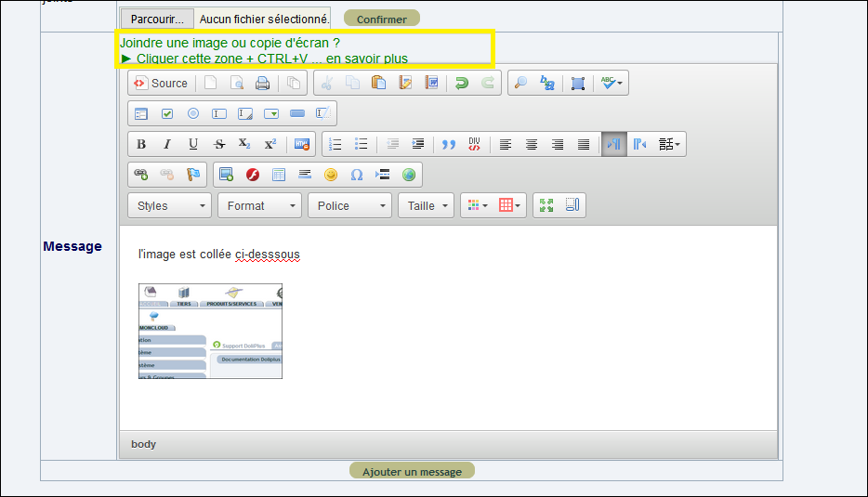Insert a numbered list
The image size is (868, 497).
click(x=335, y=144)
